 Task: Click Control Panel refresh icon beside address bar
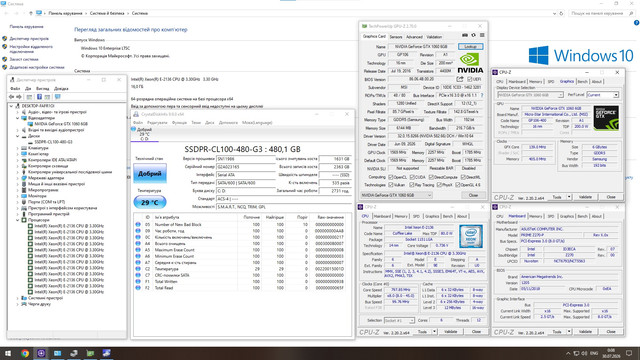coord(561,13)
